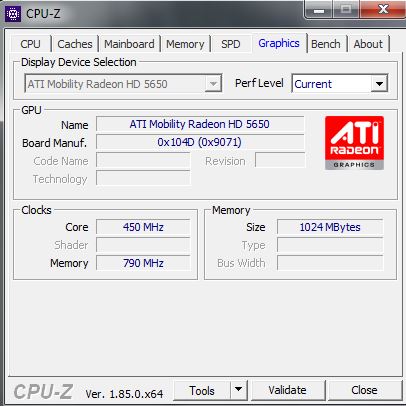Screen dimensions: 406x406
Task: Click the Close button at bottom
Action: tap(365, 390)
